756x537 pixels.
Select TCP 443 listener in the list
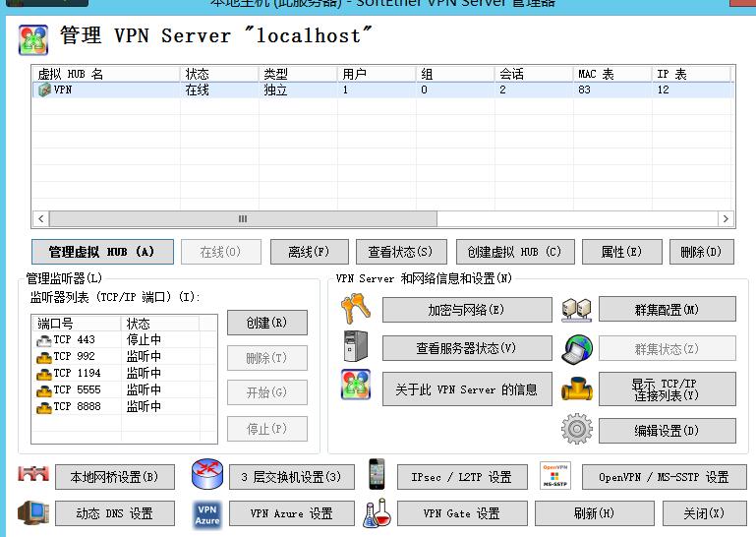tap(75, 340)
